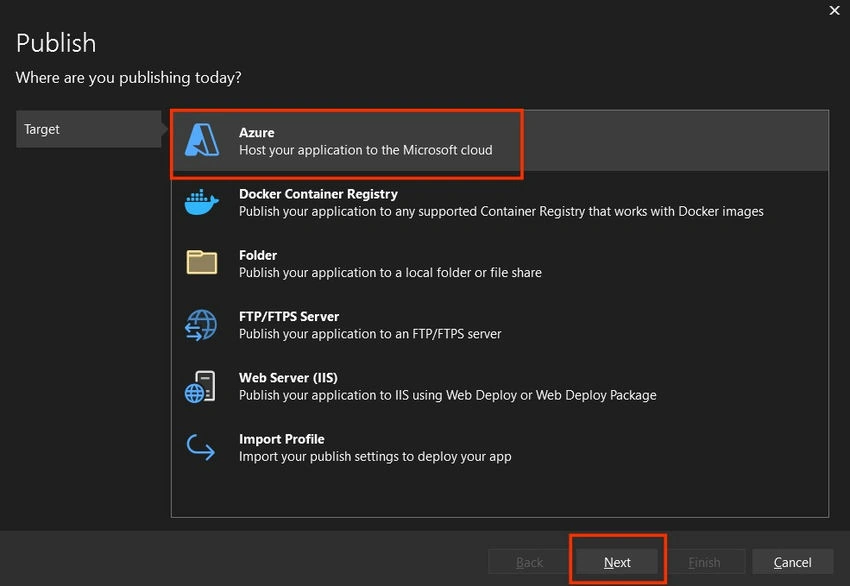Close the Publish dialog with X
The width and height of the screenshot is (850, 586).
(834, 10)
